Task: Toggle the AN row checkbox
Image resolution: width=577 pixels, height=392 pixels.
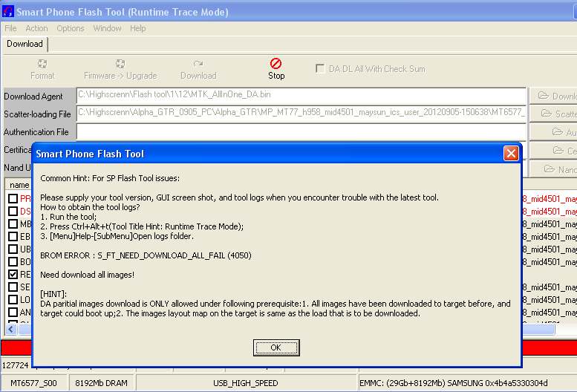Action: pos(13,313)
